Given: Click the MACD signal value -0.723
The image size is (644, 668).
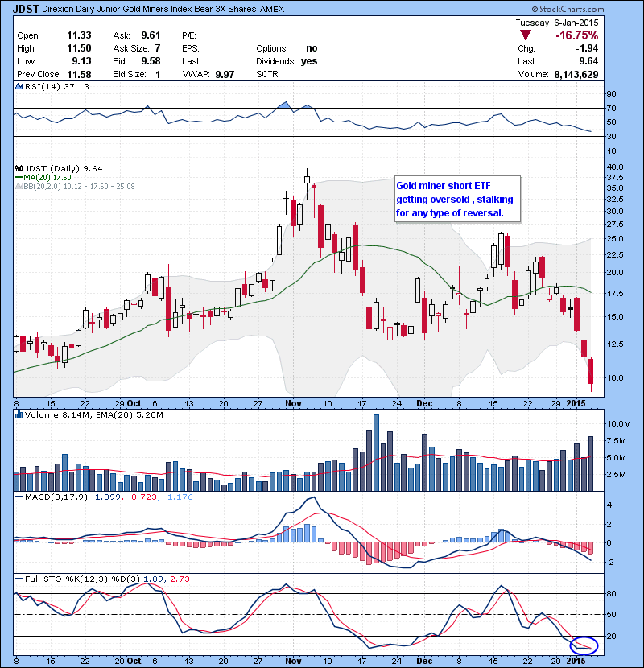Looking at the screenshot, I should (x=142, y=497).
